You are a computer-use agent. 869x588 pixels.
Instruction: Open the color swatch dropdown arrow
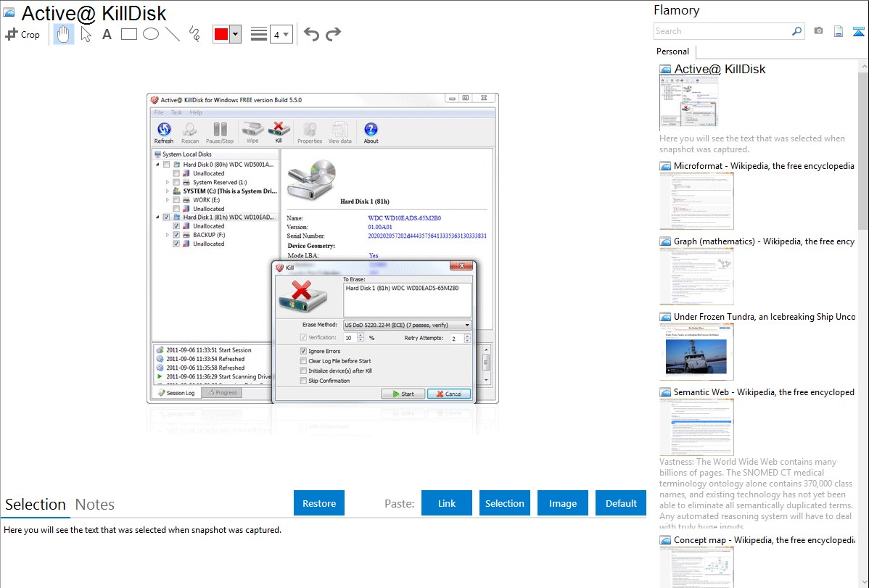(236, 34)
